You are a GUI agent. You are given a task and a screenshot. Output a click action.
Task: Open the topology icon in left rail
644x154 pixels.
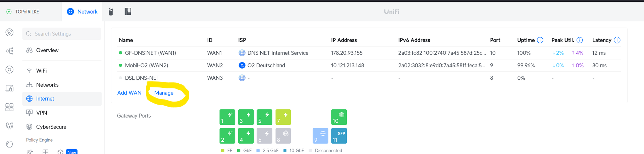pos(9,51)
